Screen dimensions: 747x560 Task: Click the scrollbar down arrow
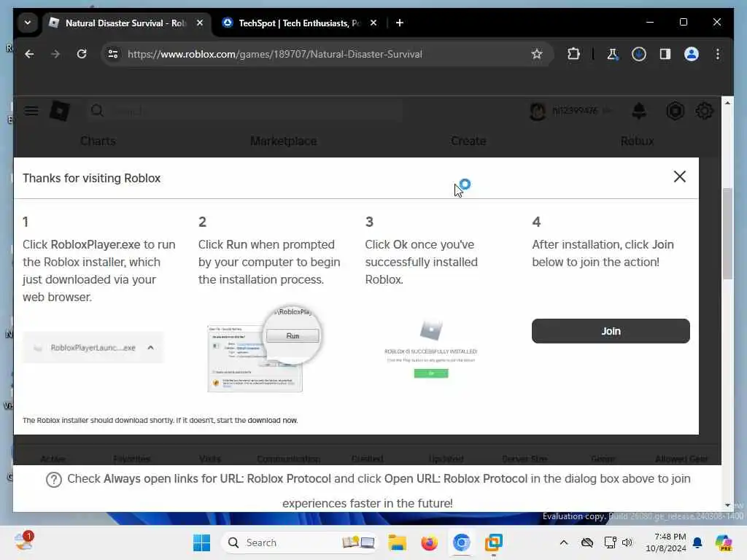coord(727,505)
